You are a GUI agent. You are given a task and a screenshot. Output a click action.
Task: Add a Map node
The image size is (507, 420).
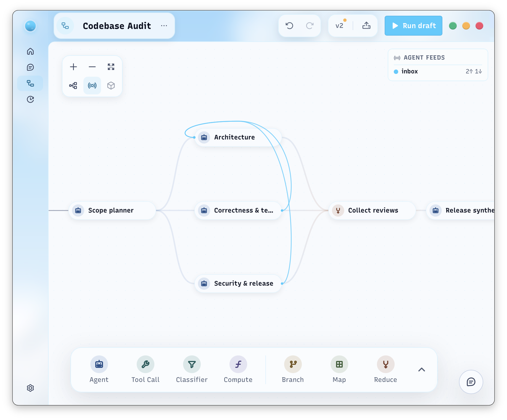click(x=339, y=370)
